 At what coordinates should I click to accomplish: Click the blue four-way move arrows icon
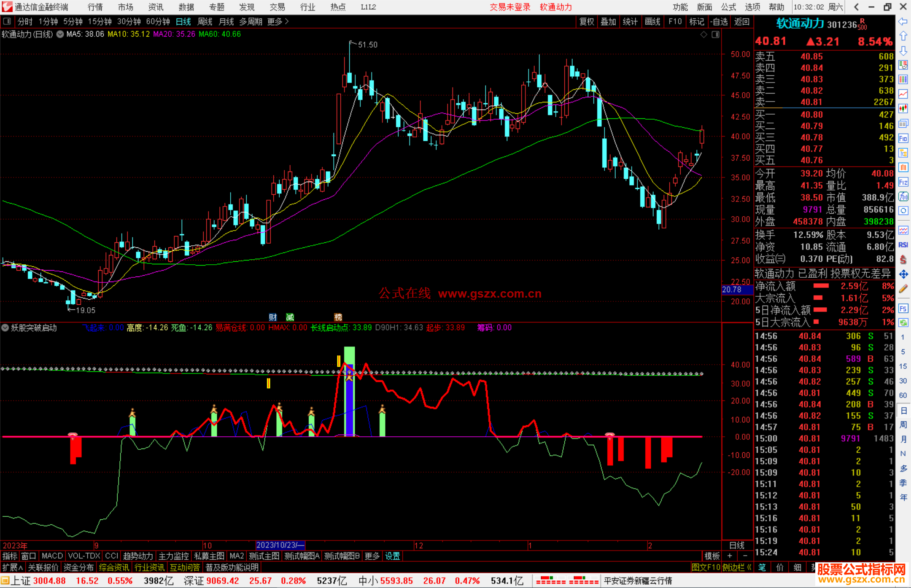[x=903, y=274]
